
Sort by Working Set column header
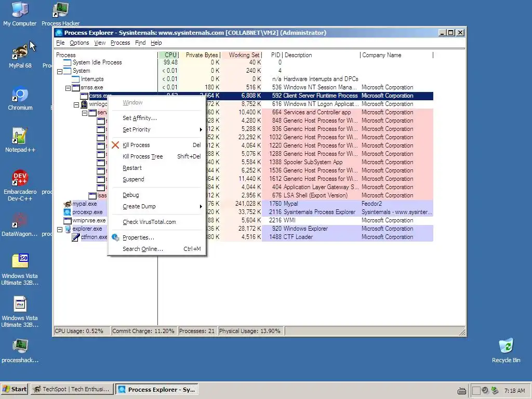[x=242, y=55]
